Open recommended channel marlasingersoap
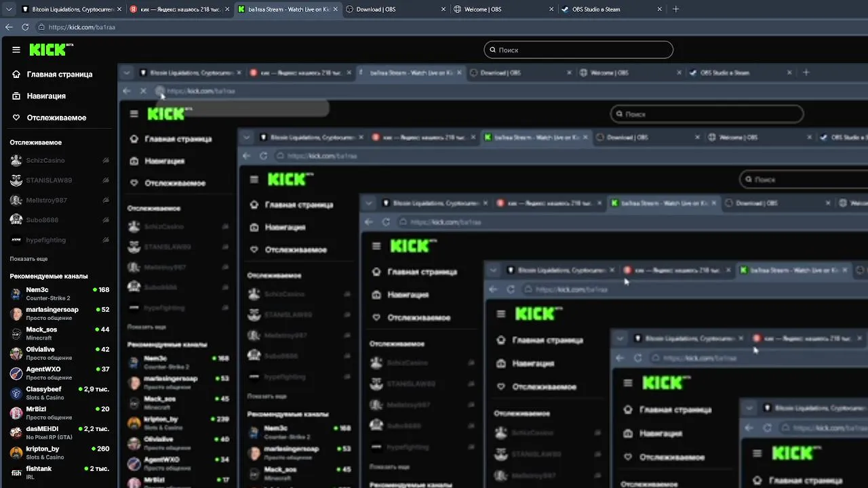The height and width of the screenshot is (488, 868). (59, 313)
